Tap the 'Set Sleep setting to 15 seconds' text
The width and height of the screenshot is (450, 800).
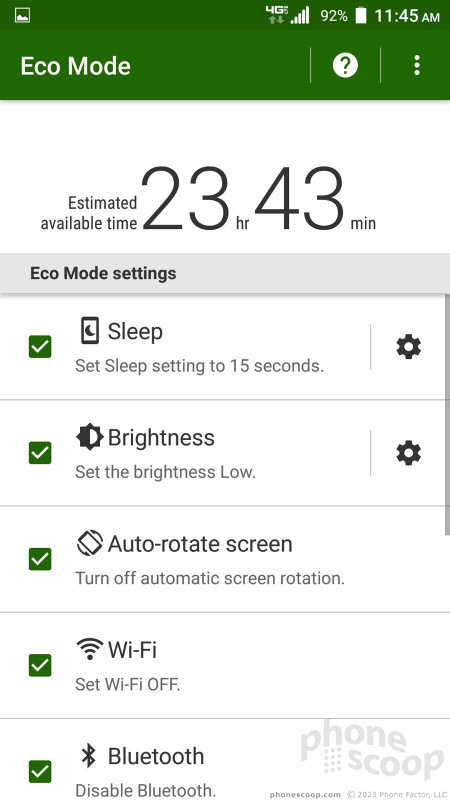tap(199, 366)
